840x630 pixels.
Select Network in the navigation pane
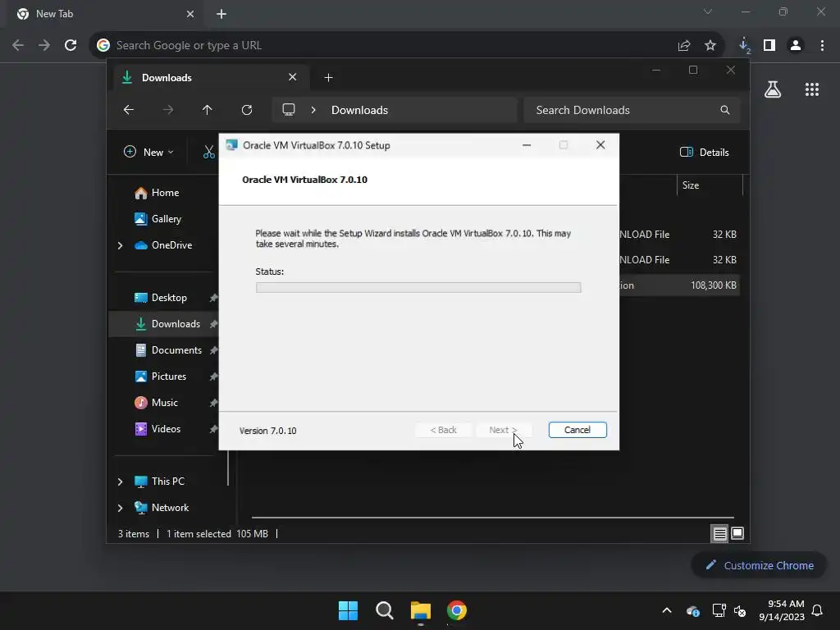point(170,507)
